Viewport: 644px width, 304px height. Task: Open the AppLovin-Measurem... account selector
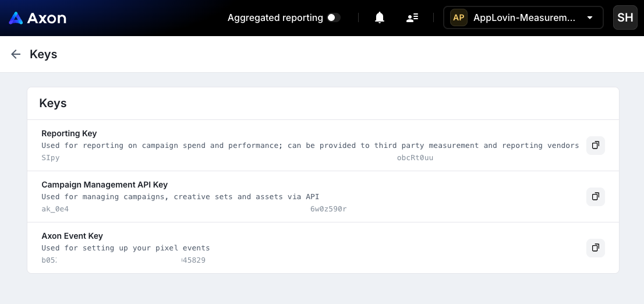[x=524, y=18]
